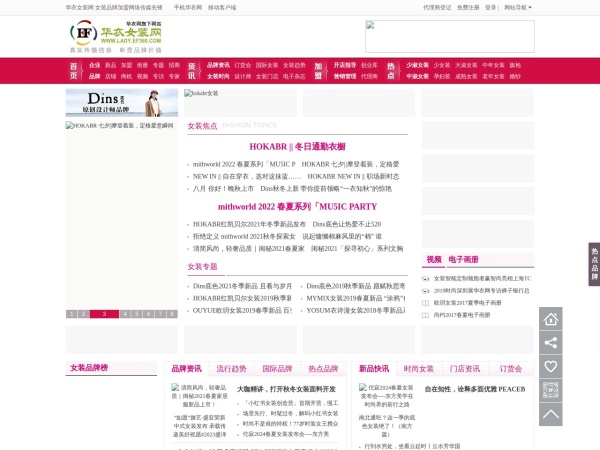Click the share icon in floating sidebar
Screen dimensions: 600x450
(x=551, y=342)
